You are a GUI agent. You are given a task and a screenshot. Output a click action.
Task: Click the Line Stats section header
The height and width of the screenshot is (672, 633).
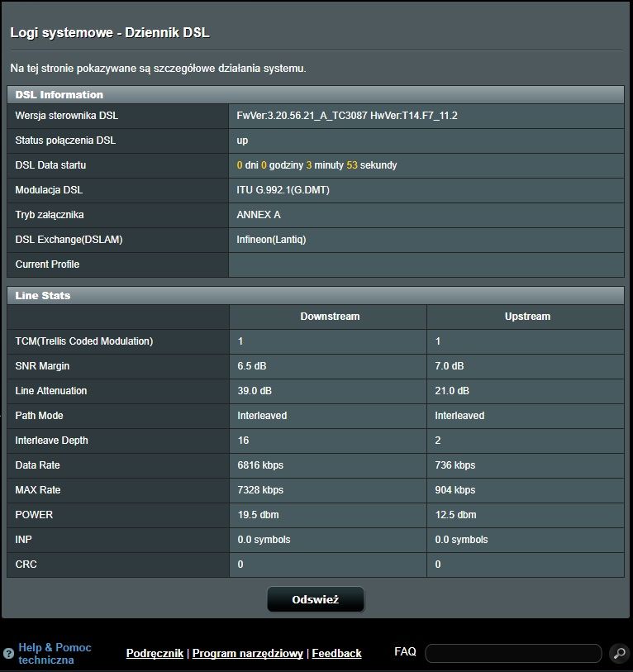coord(43,296)
